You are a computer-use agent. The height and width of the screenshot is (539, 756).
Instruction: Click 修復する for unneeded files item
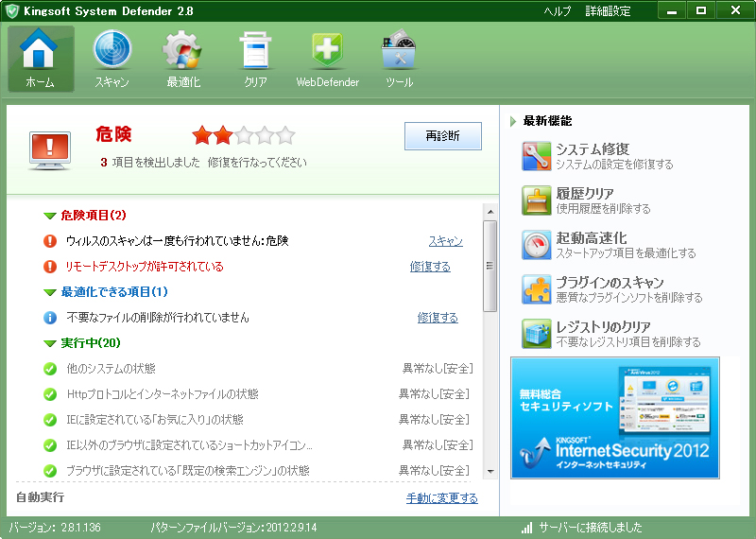pos(438,318)
